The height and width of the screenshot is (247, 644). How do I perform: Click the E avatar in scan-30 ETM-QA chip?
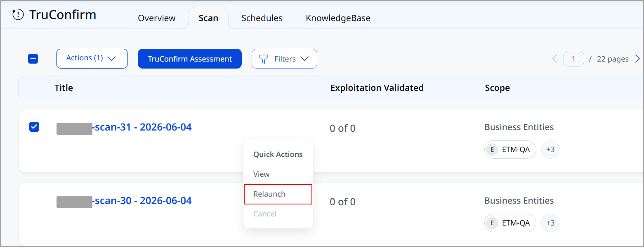point(492,223)
